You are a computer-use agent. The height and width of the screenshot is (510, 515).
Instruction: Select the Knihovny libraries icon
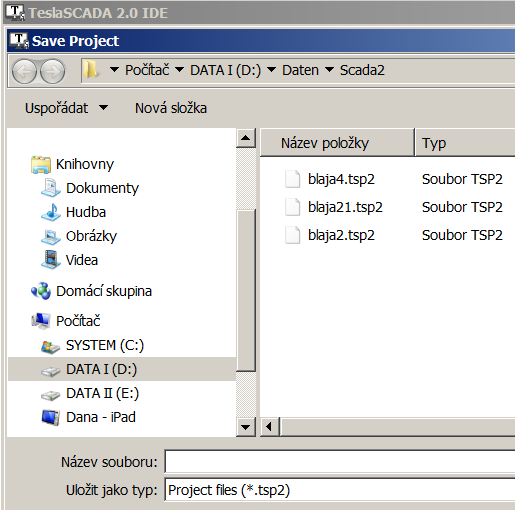(x=41, y=165)
